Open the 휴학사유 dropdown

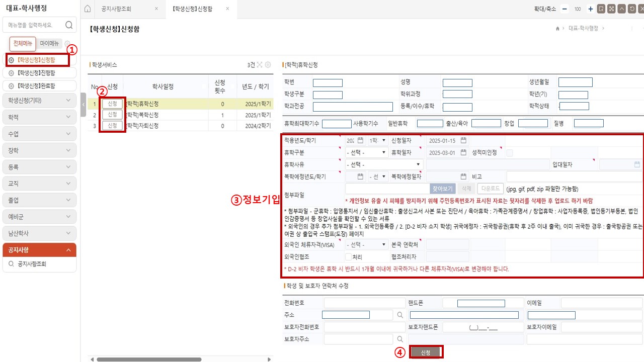384,164
